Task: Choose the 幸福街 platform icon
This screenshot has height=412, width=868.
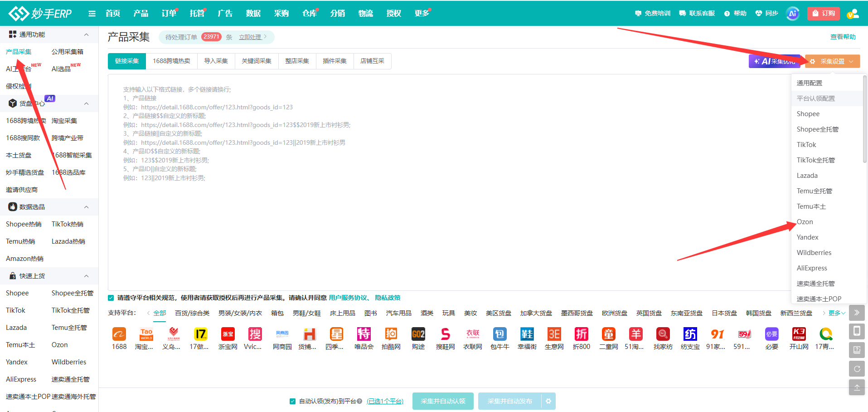Action: pyautogui.click(x=527, y=334)
